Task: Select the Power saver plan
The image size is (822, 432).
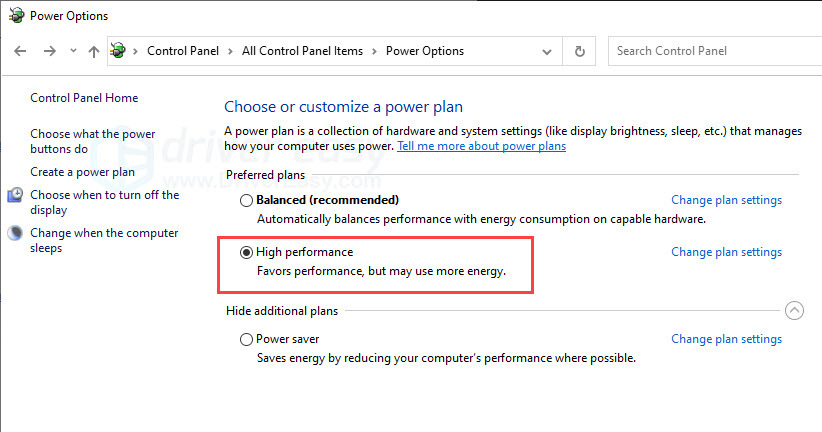Action: 246,339
